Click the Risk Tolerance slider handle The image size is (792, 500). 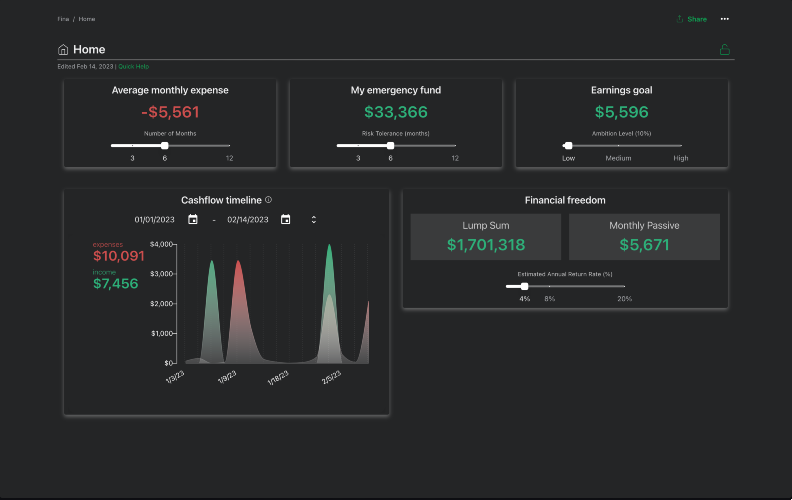[x=390, y=146]
